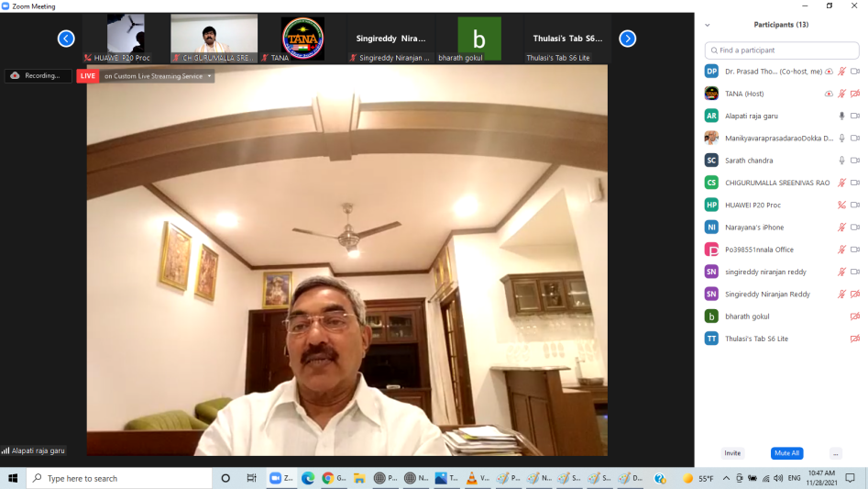Click Sarath chandra microphone icon
This screenshot has height=489, width=868.
click(842, 161)
